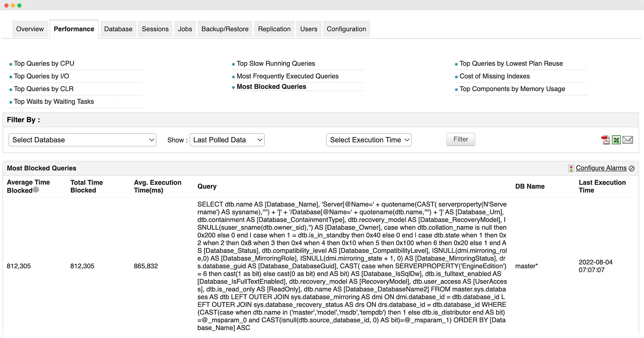644x338 pixels.
Task: Open the Configure Alarms link
Action: click(x=601, y=168)
